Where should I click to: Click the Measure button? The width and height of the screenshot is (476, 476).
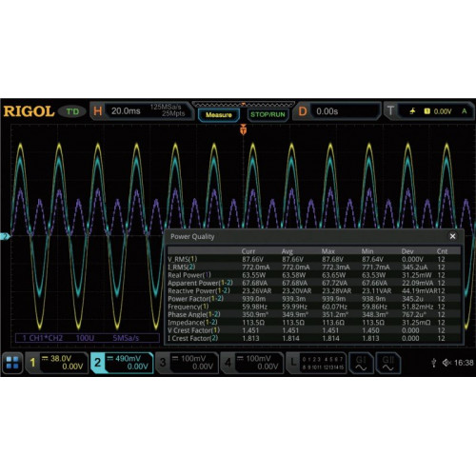point(219,115)
